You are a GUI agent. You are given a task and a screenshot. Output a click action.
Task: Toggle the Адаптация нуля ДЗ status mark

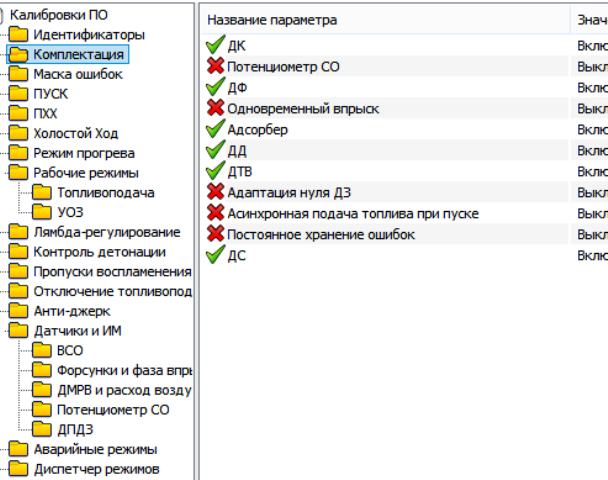pos(215,192)
